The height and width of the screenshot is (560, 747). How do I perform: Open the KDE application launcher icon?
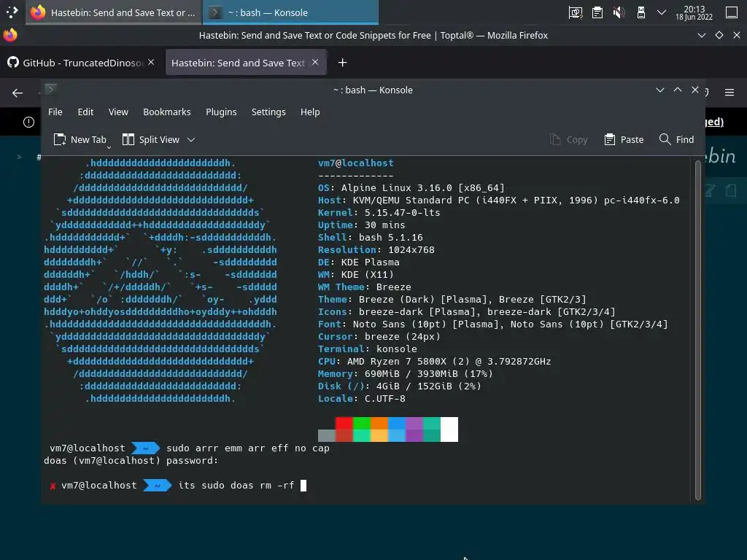point(12,12)
